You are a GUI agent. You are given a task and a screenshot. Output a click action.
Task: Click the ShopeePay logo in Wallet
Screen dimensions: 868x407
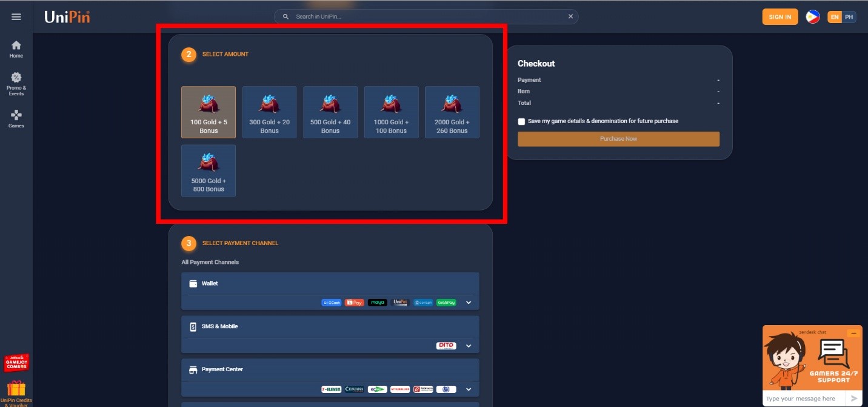tap(355, 303)
